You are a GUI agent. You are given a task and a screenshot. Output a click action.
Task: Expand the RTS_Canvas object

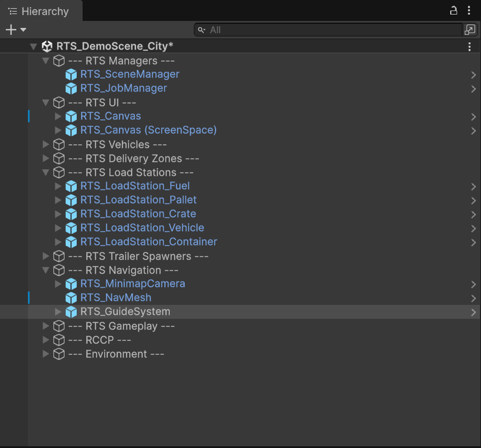coord(58,116)
